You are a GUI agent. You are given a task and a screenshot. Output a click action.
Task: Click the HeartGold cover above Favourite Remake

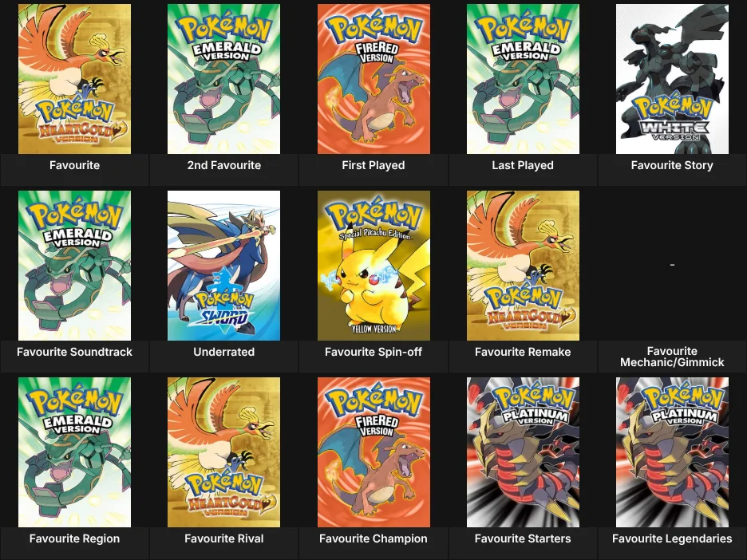pos(523,266)
